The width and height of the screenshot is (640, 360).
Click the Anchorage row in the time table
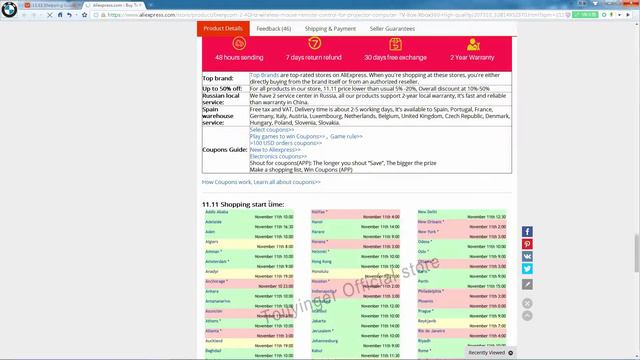tap(249, 284)
